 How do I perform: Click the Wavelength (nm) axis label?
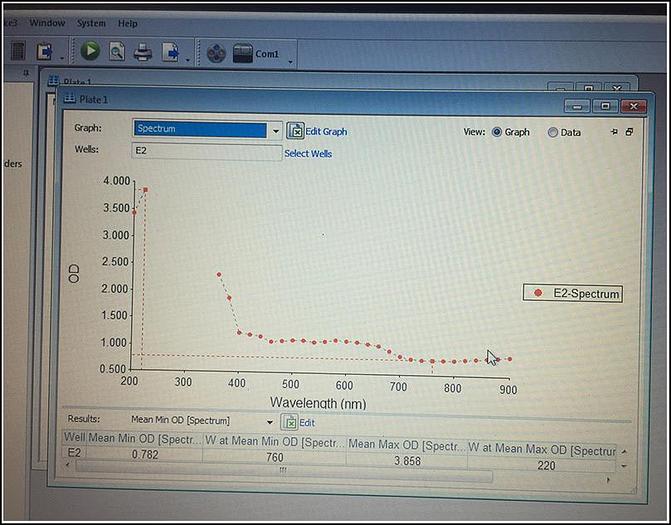tap(318, 403)
